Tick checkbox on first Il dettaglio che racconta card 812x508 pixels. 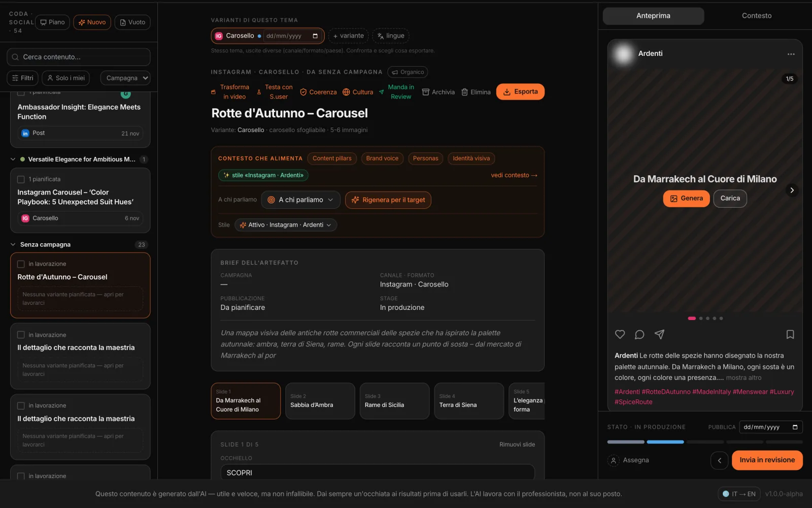(21, 335)
